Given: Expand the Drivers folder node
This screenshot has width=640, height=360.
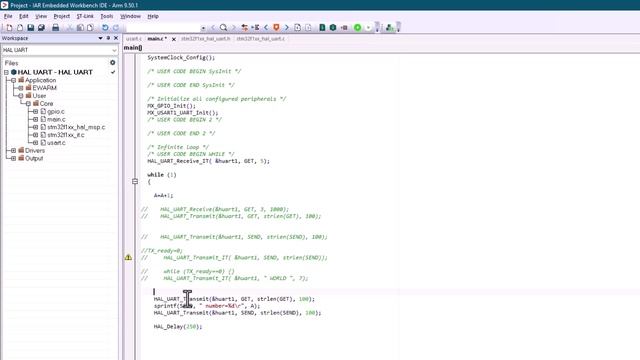Looking at the screenshot, I should point(13,151).
